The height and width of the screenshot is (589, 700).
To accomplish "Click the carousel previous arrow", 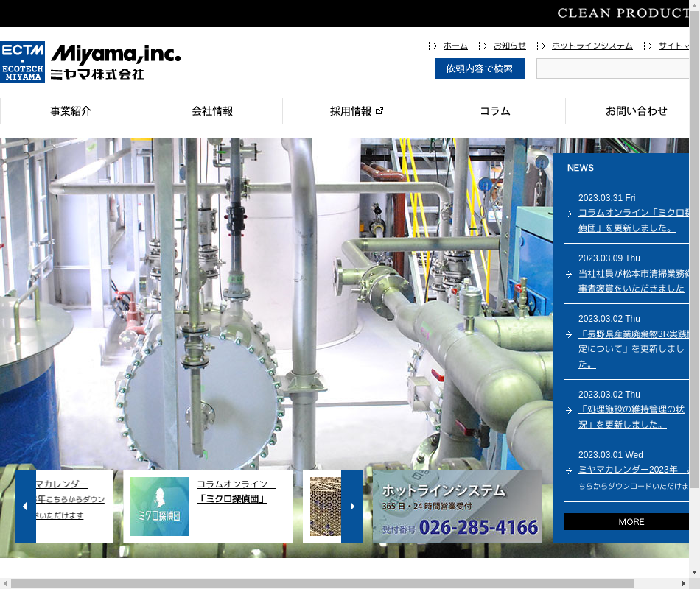I will tap(25, 506).
